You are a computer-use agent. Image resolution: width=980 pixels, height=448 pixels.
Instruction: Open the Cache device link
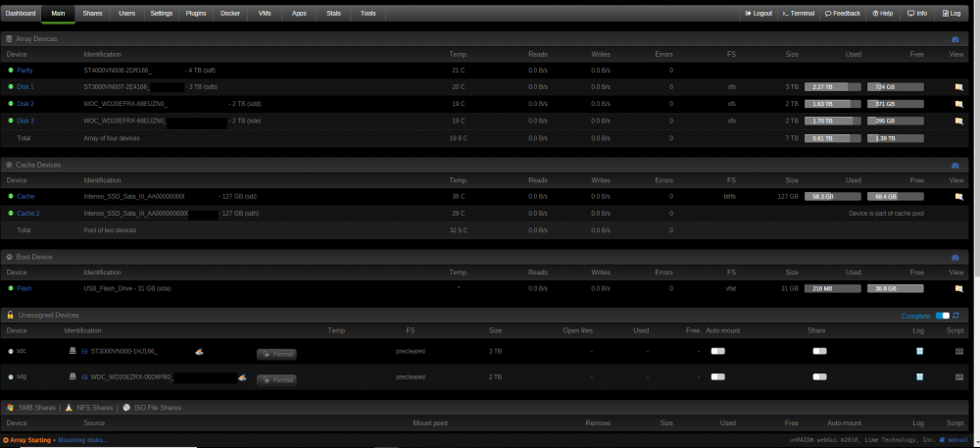[25, 197]
